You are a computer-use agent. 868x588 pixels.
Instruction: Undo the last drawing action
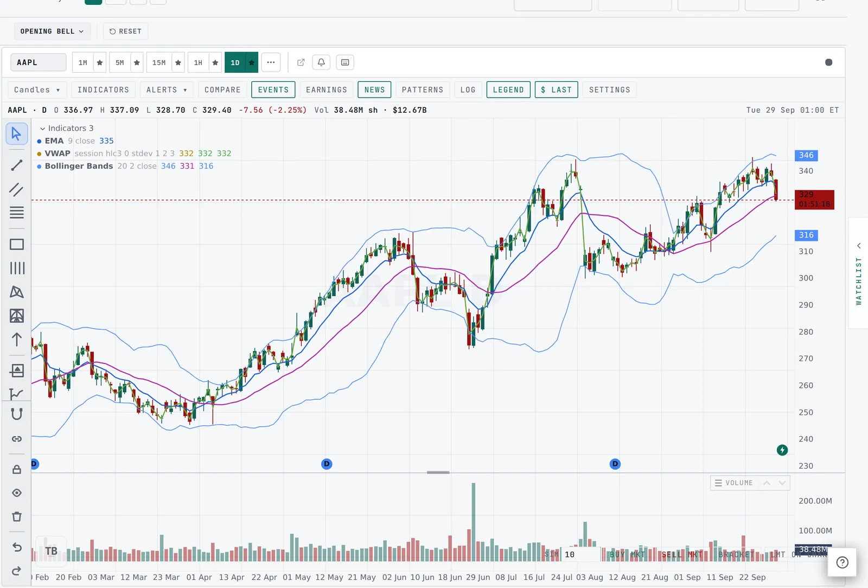17,547
